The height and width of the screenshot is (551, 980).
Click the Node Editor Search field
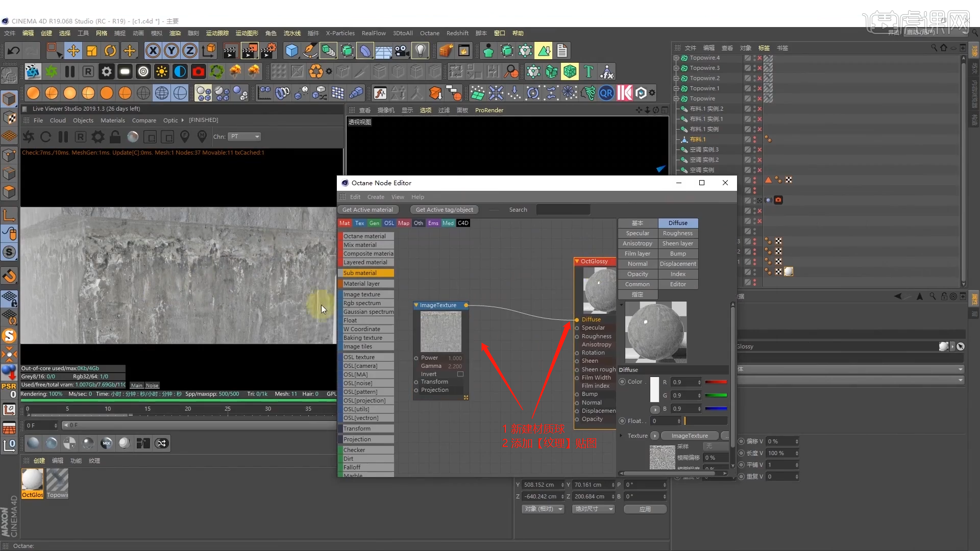(x=563, y=210)
